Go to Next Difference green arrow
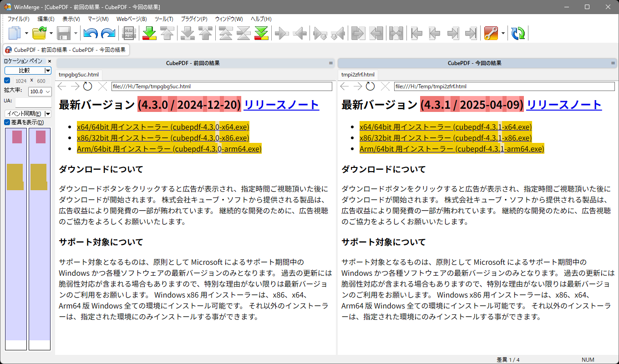The width and height of the screenshot is (619, 364). tap(150, 33)
